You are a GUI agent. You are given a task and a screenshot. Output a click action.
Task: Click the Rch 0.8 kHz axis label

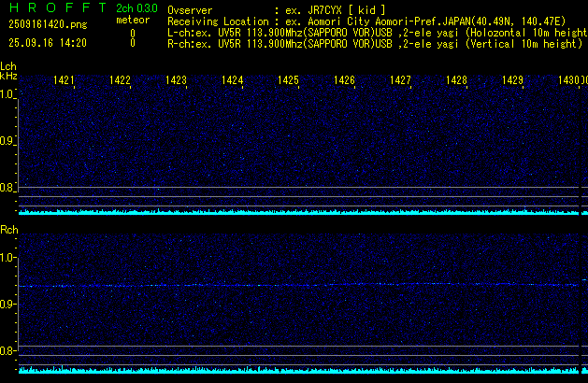point(7,350)
